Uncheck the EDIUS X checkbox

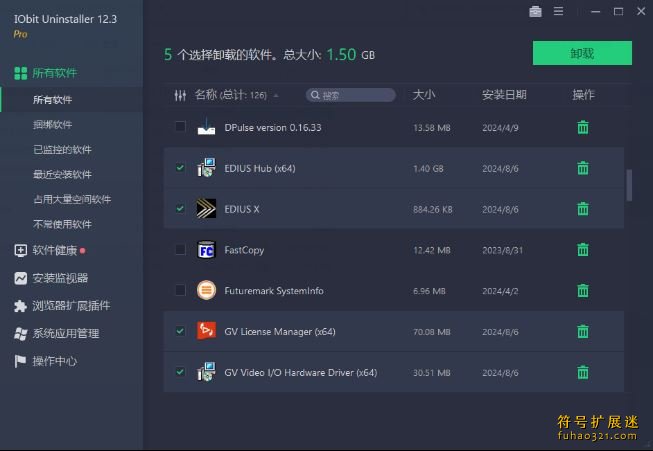180,208
